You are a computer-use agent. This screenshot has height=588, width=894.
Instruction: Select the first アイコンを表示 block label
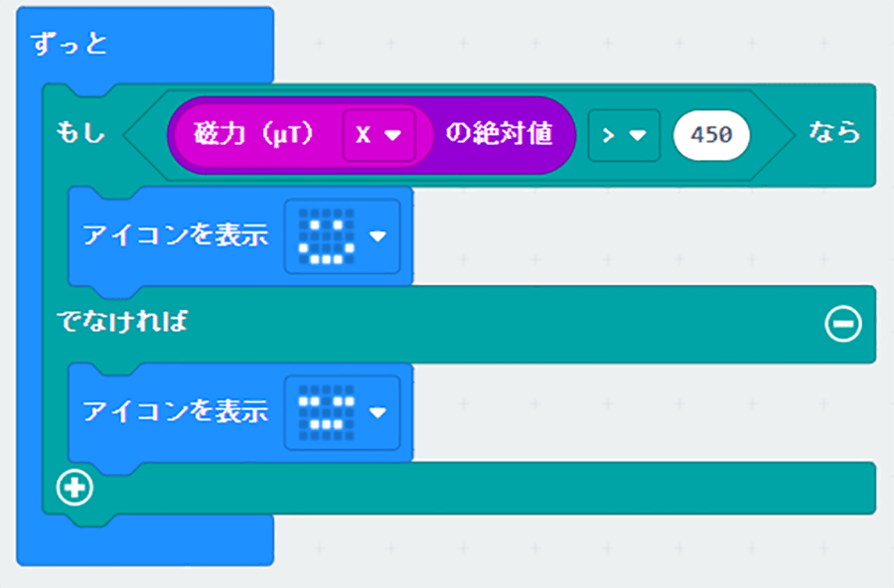[176, 236]
